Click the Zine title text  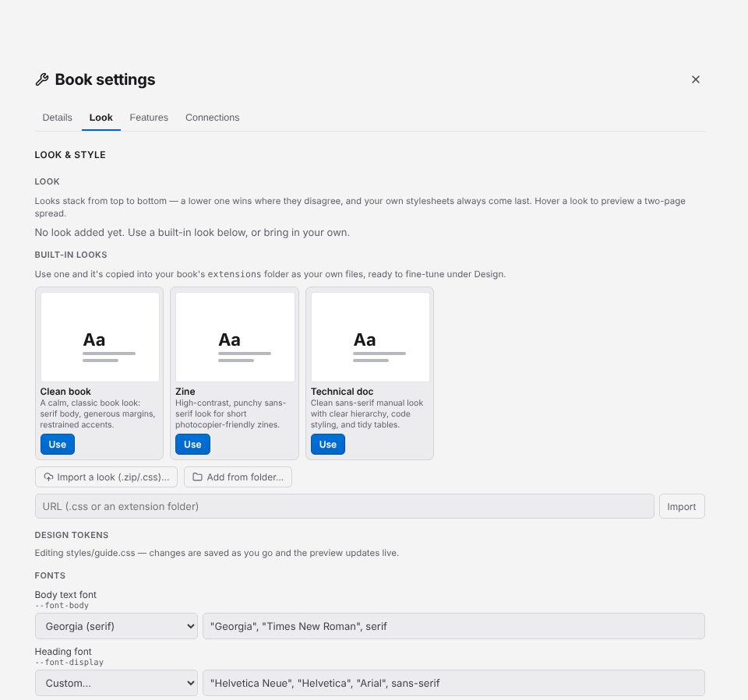pos(185,392)
